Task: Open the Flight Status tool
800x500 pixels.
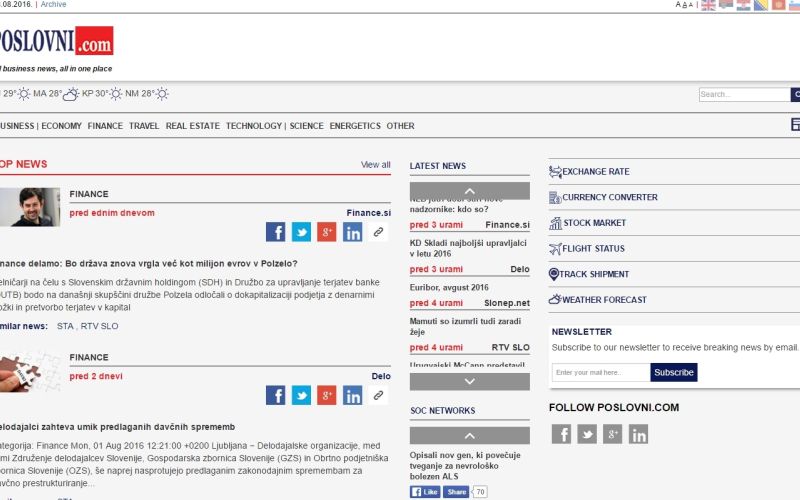Action: [x=592, y=248]
